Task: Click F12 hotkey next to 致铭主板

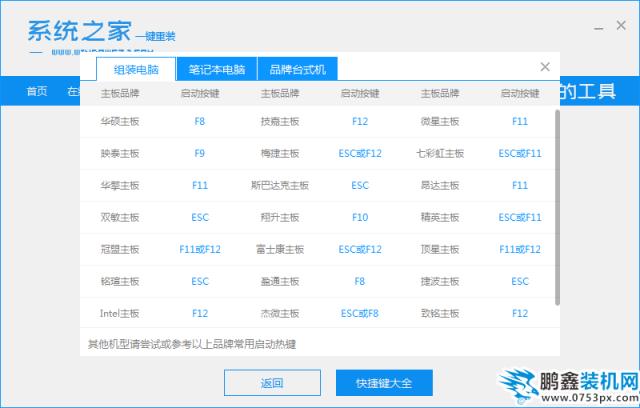Action: [520, 313]
